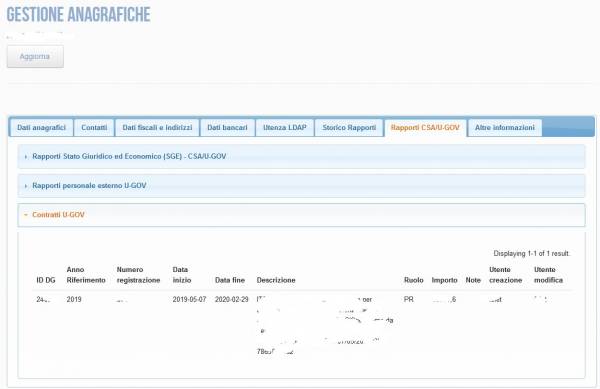
Task: Click the Importo column header
Action: (444, 280)
